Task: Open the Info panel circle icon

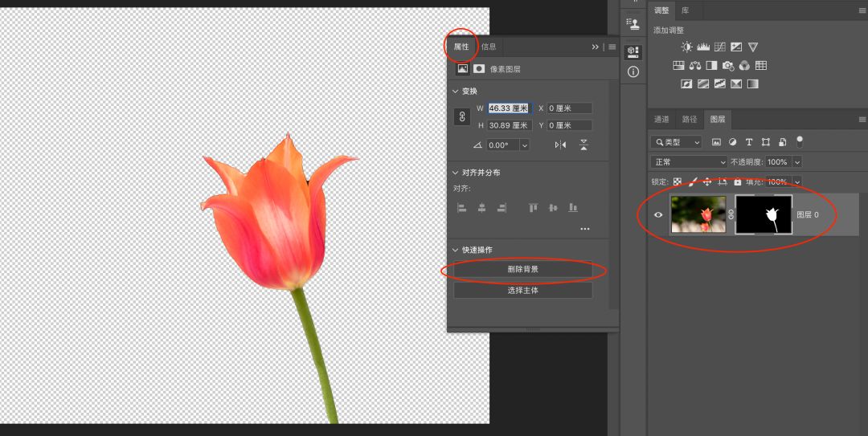Action: pyautogui.click(x=633, y=72)
